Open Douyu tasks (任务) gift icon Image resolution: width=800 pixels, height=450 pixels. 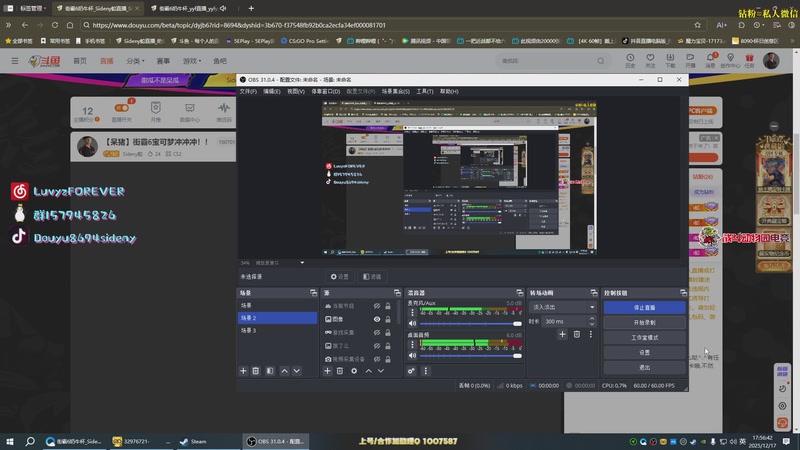click(749, 60)
